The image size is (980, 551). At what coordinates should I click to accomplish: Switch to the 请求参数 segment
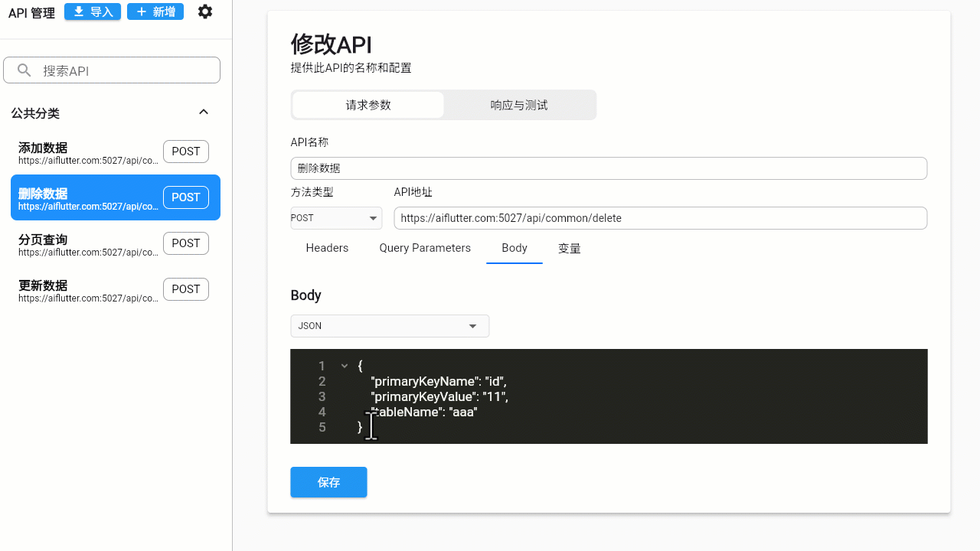[368, 105]
